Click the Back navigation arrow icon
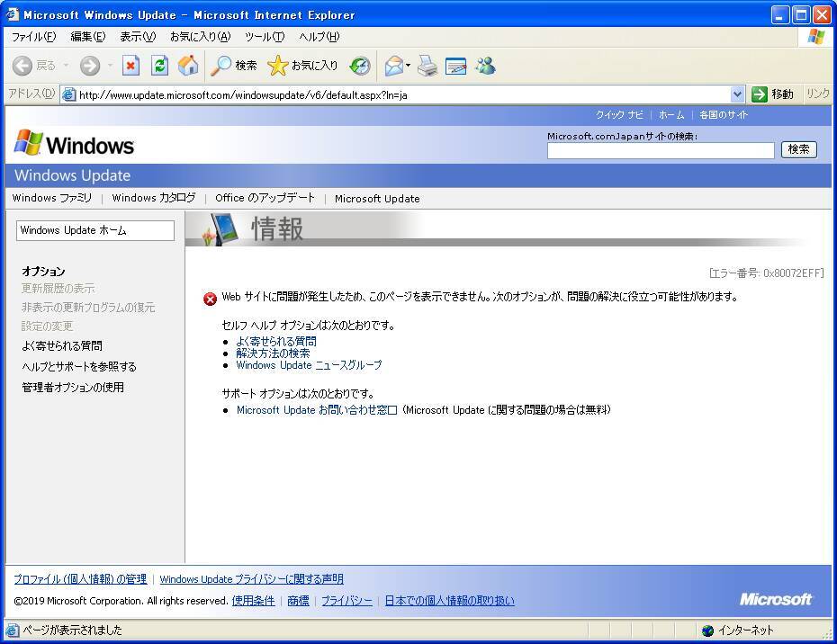 [22, 66]
